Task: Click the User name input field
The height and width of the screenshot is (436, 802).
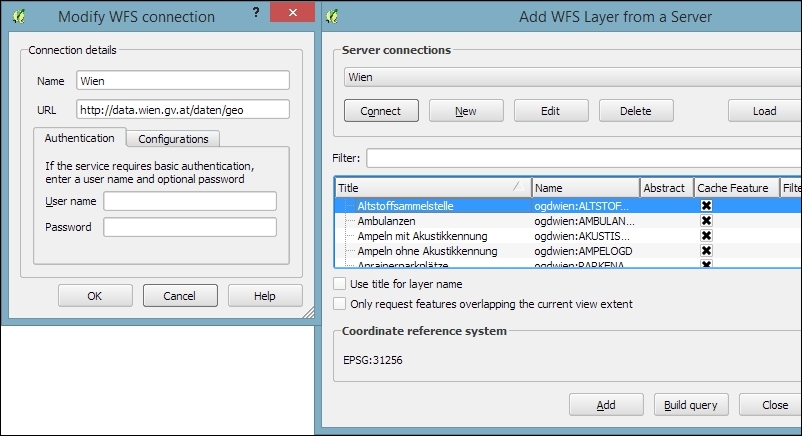Action: (x=190, y=201)
